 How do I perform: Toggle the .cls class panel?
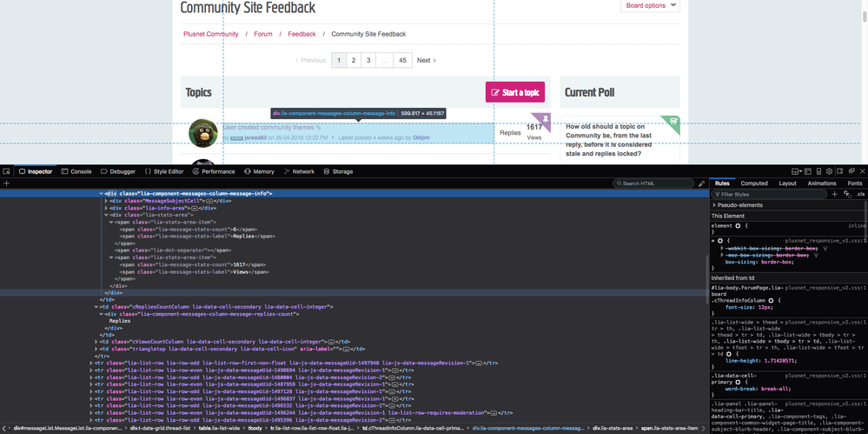860,195
